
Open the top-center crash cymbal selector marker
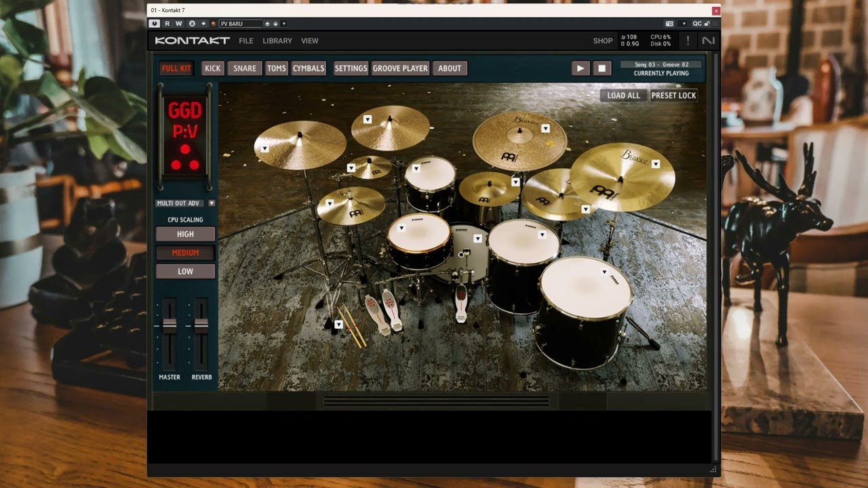point(368,120)
